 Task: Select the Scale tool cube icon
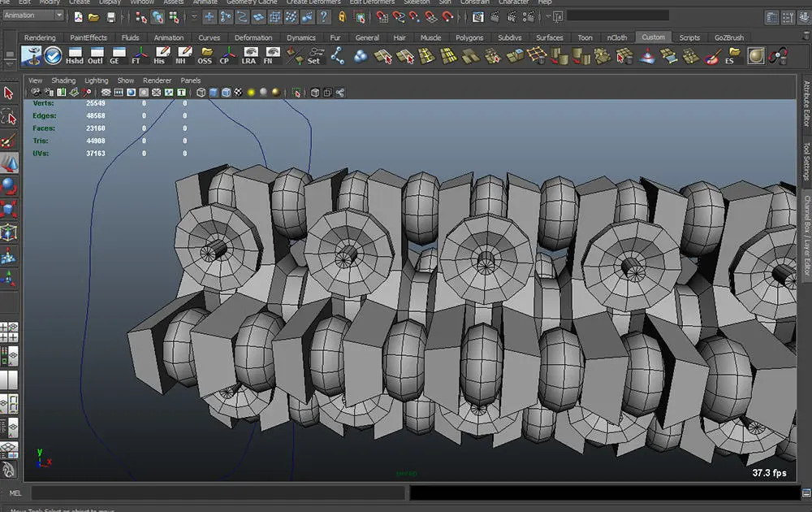click(x=9, y=210)
